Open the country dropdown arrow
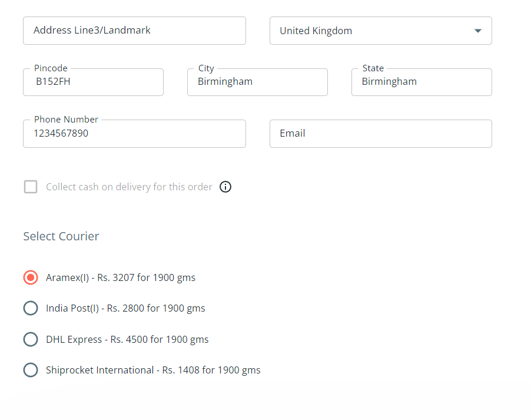 (478, 31)
